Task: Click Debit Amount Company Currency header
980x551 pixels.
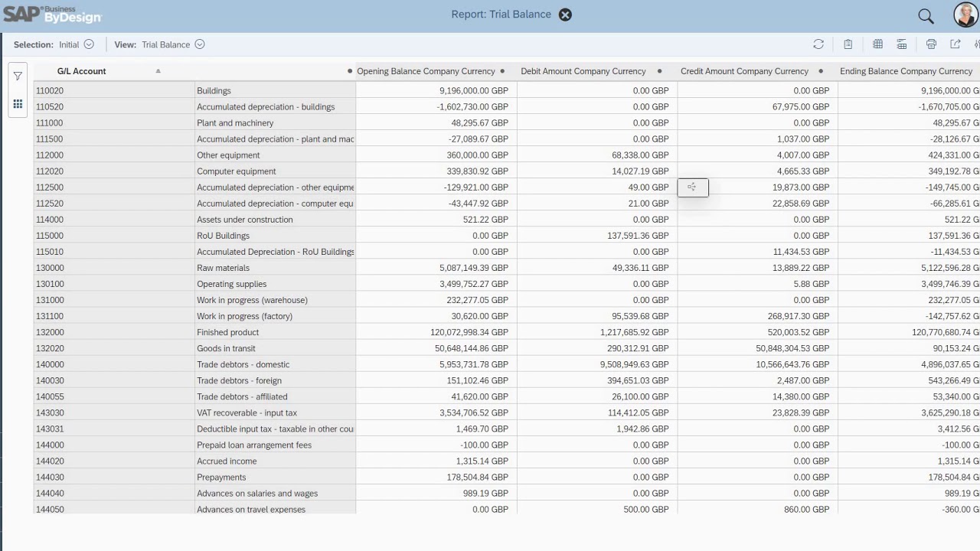Action: tap(583, 71)
